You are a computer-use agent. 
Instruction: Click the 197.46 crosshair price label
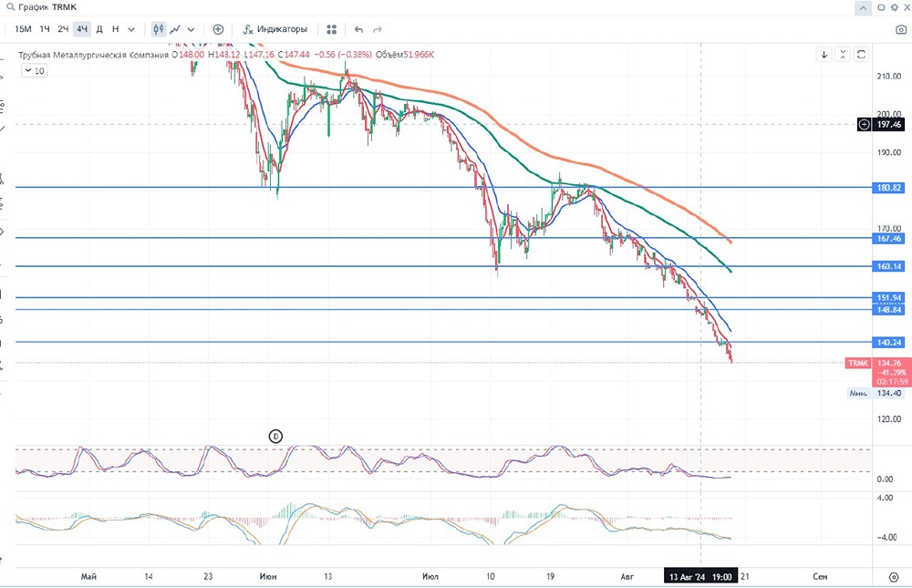(x=888, y=124)
